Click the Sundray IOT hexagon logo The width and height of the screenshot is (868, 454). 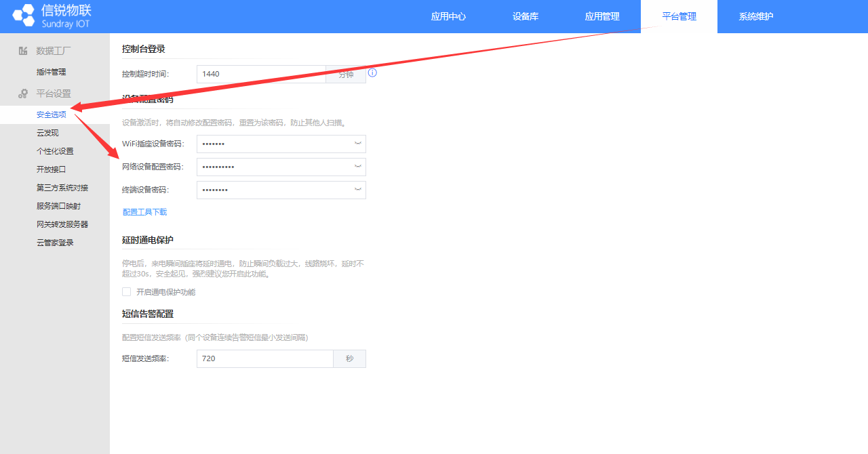23,16
